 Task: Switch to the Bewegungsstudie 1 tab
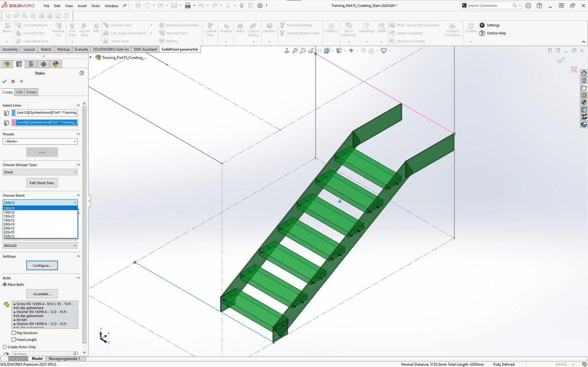[64, 359]
